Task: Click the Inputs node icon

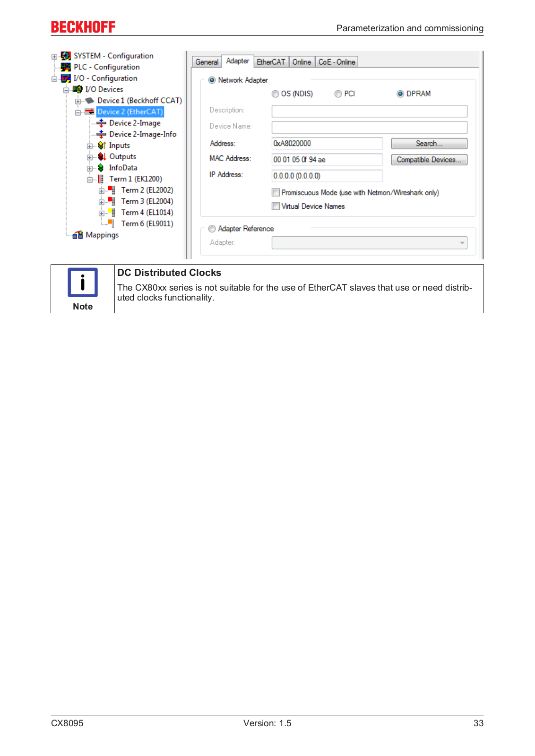Action: point(101,146)
